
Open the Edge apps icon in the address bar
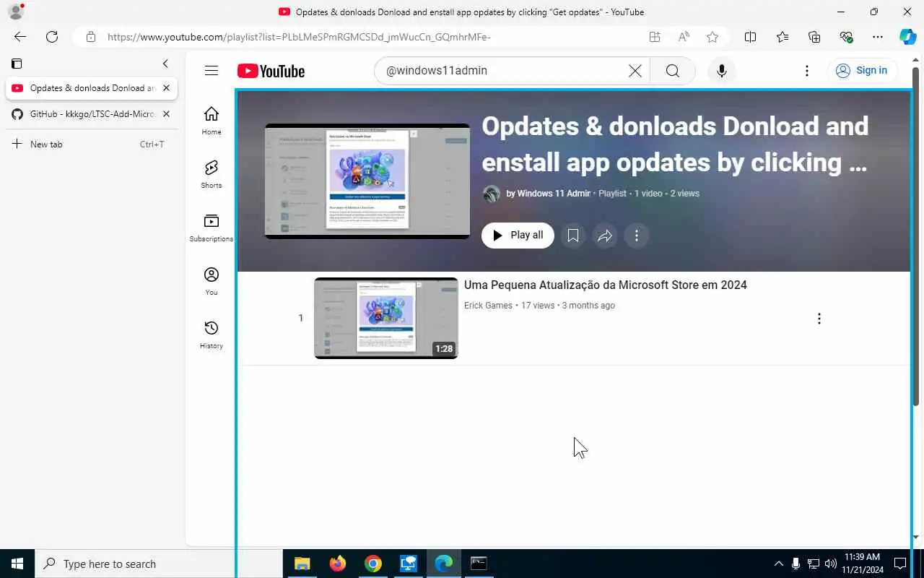point(655,37)
